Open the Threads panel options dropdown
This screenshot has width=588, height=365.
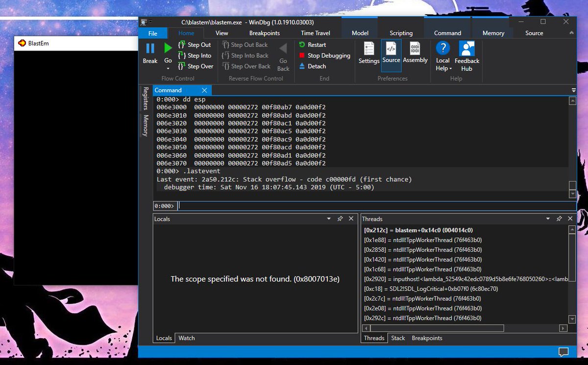point(548,219)
